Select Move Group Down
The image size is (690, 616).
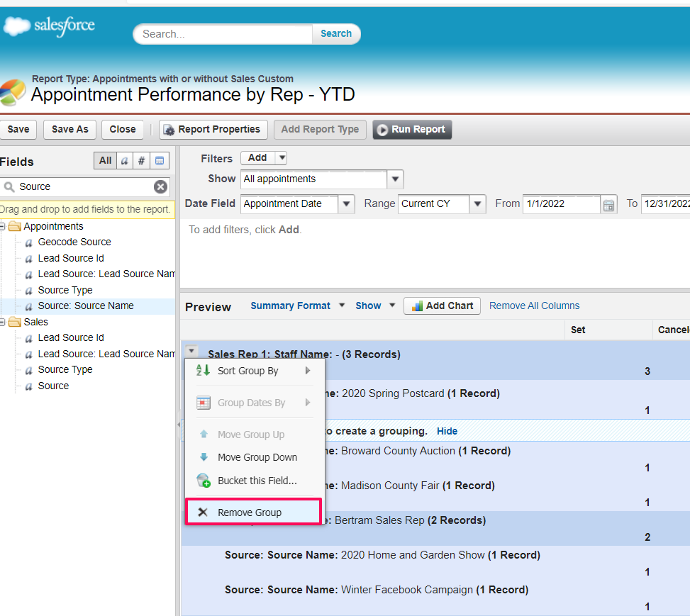[x=255, y=457]
